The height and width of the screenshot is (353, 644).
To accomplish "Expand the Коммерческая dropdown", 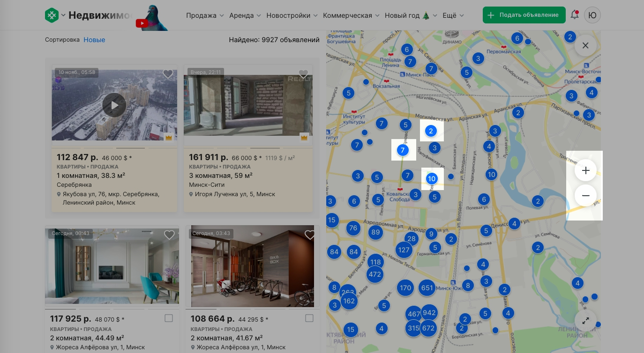I will pyautogui.click(x=351, y=15).
